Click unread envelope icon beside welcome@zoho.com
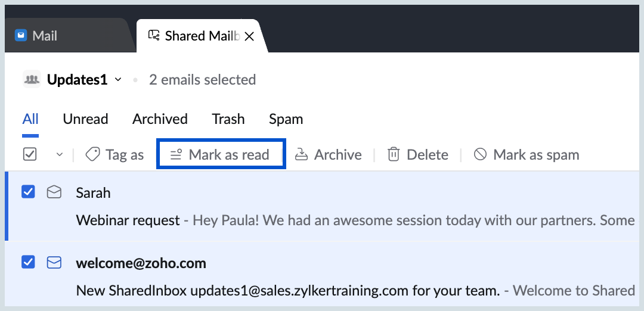Image resolution: width=644 pixels, height=311 pixels. click(x=54, y=263)
